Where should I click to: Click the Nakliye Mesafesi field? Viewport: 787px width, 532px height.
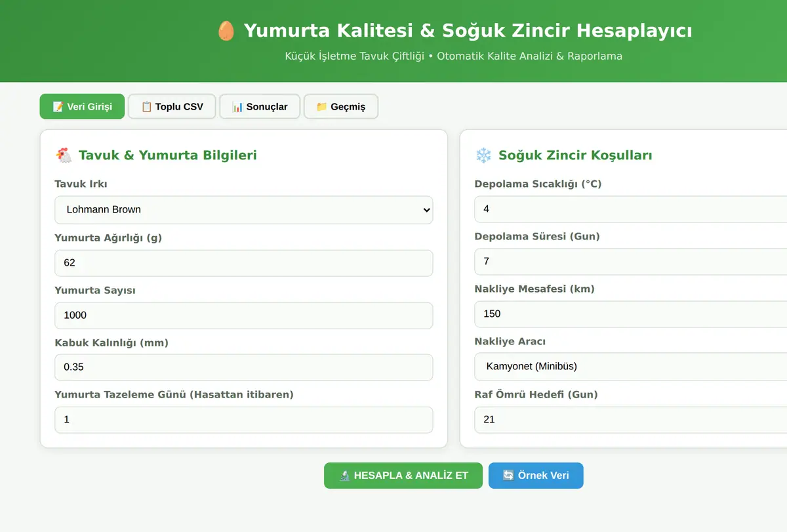click(x=630, y=314)
